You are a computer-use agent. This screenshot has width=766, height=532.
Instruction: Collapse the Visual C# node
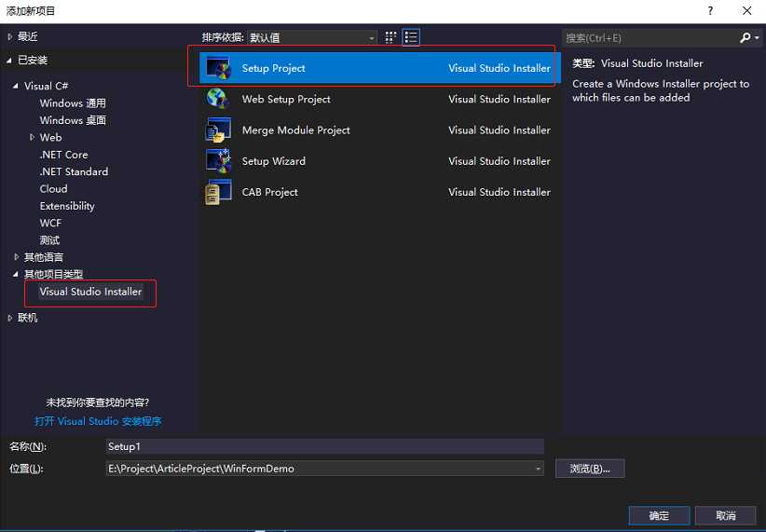coord(16,86)
